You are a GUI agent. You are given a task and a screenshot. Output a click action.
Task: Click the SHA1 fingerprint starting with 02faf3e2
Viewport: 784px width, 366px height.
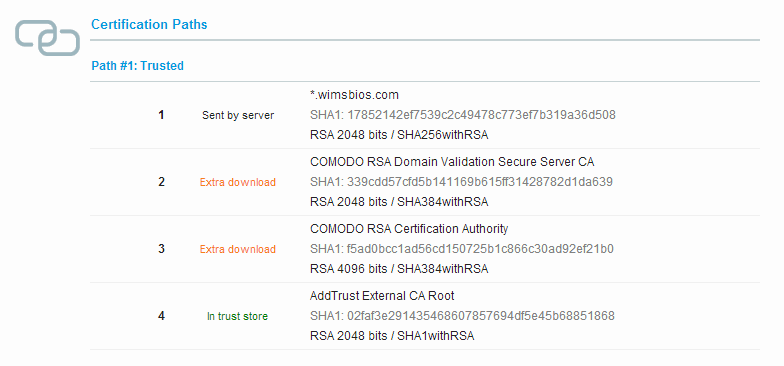[462, 316]
